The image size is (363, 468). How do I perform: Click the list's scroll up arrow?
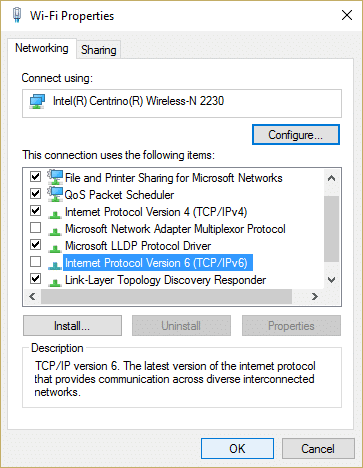[331, 178]
